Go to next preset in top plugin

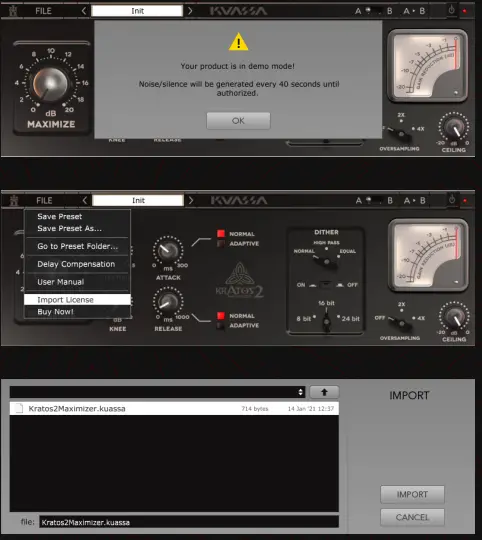tap(190, 11)
